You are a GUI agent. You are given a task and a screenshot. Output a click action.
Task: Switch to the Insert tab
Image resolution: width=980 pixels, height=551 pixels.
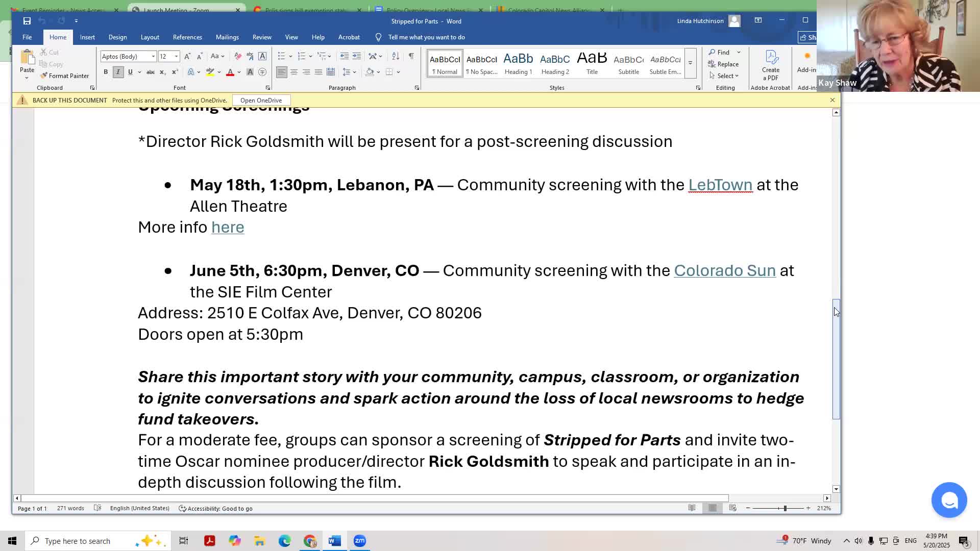pyautogui.click(x=87, y=37)
